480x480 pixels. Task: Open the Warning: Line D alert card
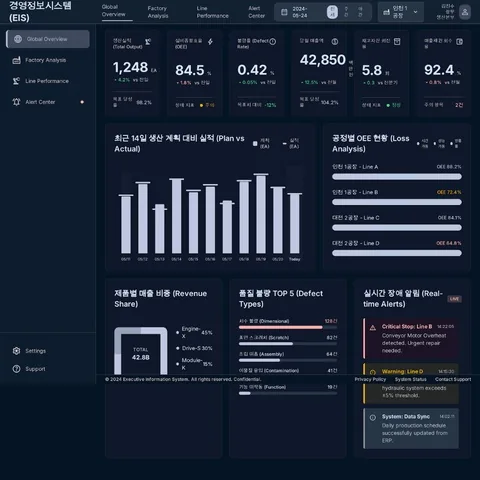click(411, 383)
